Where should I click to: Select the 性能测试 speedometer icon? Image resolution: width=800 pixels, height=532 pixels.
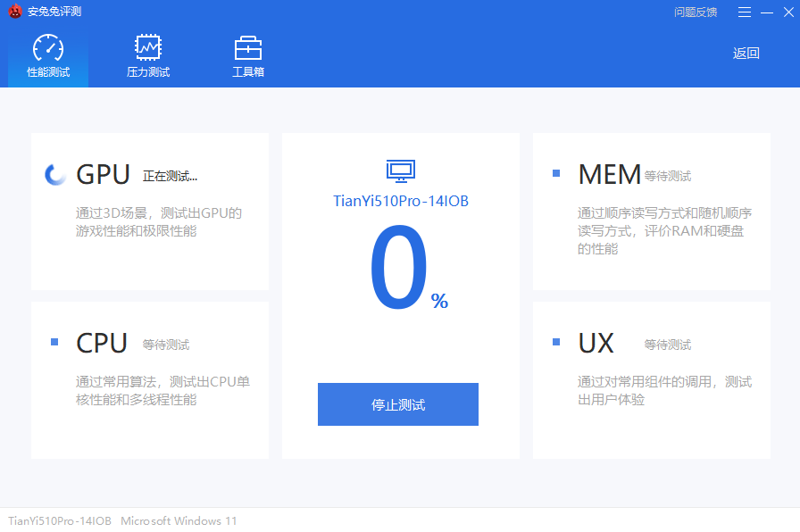coord(47,47)
